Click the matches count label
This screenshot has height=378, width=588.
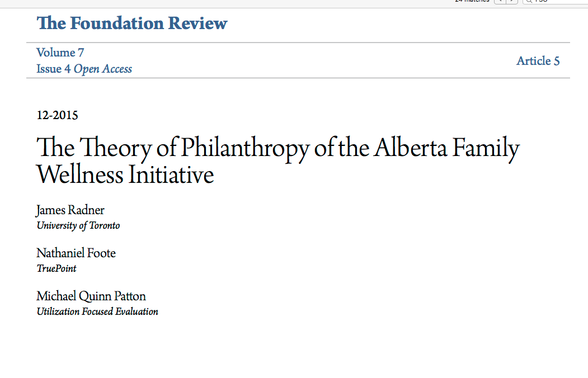coord(473,2)
